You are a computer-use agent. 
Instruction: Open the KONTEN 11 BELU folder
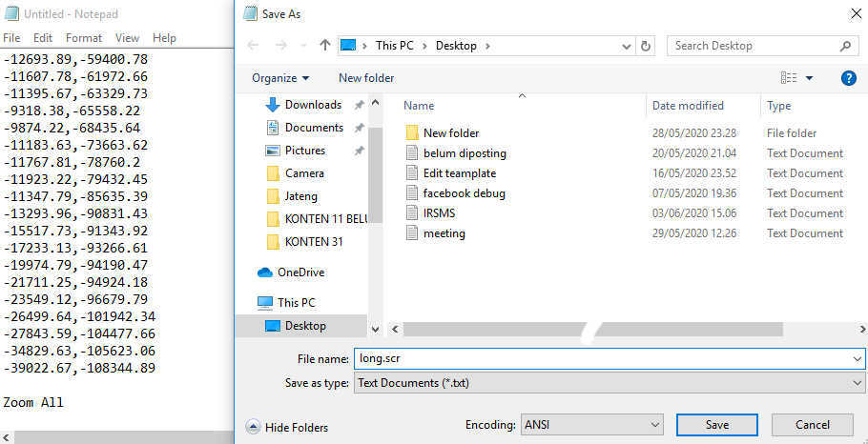tap(317, 219)
